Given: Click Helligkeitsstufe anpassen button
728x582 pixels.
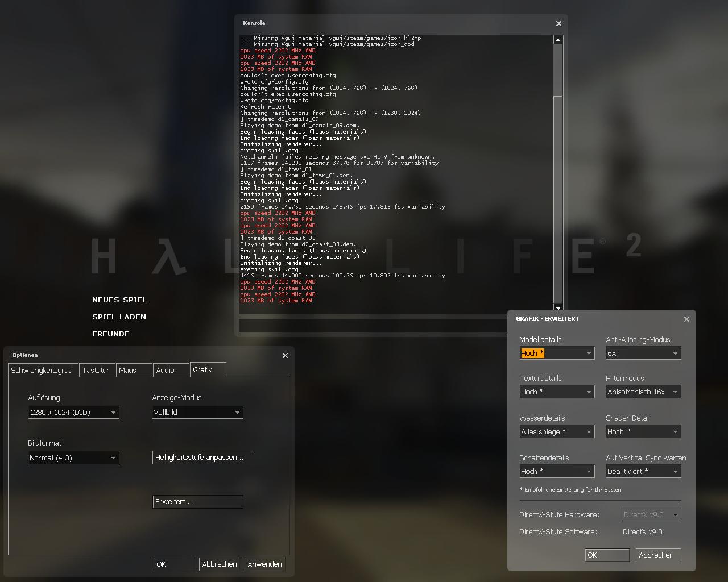Looking at the screenshot, I should coord(203,457).
